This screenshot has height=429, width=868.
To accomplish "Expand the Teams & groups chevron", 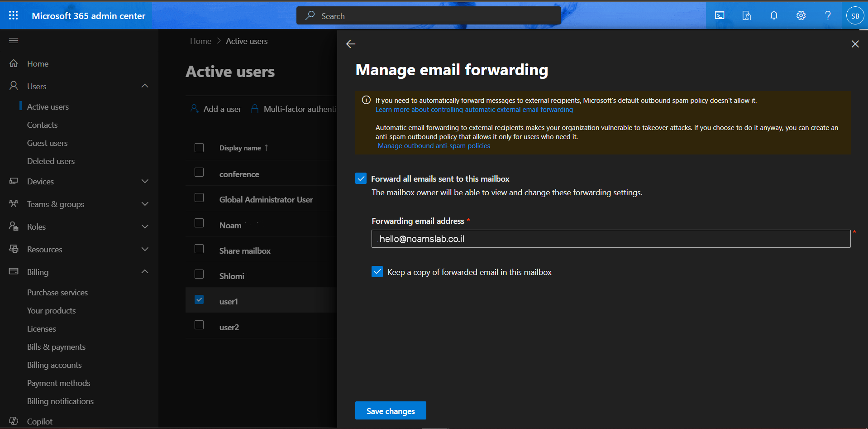I will (145, 204).
